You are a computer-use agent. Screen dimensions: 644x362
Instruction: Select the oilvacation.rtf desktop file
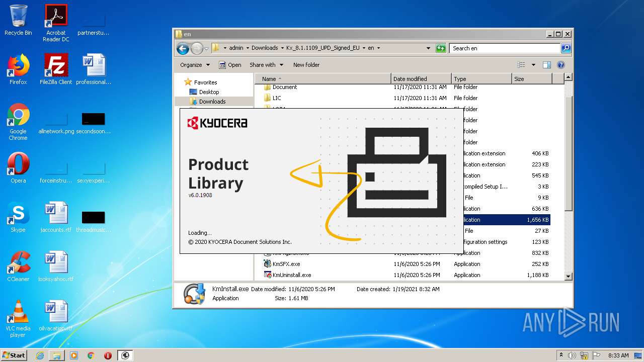[56, 316]
